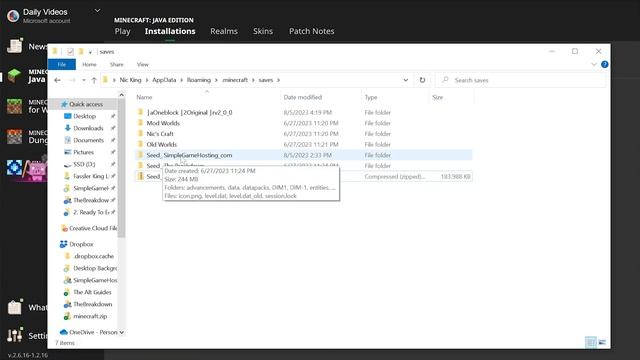Open What's New clipboard icon in launcher
Image resolution: width=640 pixels, height=360 pixels.
(15, 307)
